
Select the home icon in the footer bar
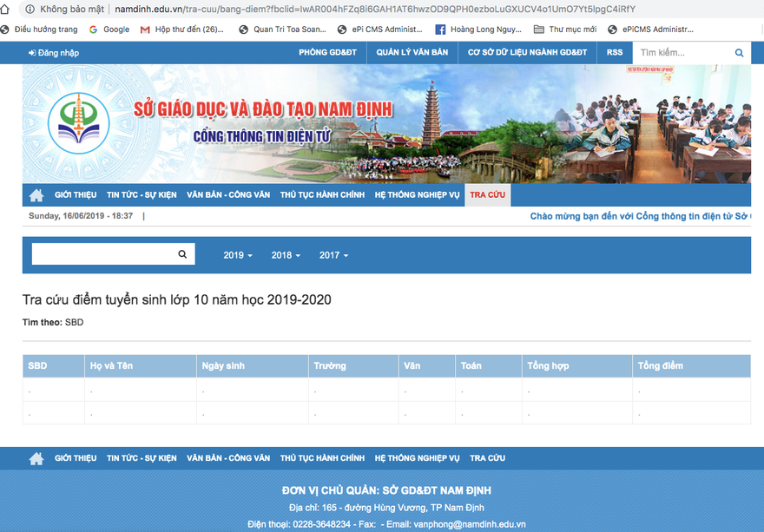[36, 457]
